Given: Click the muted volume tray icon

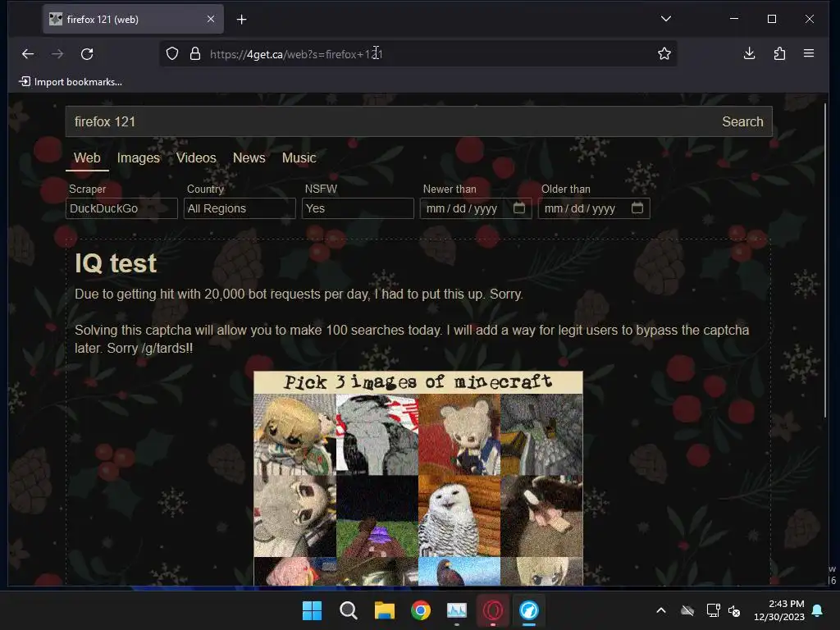Looking at the screenshot, I should tap(734, 610).
